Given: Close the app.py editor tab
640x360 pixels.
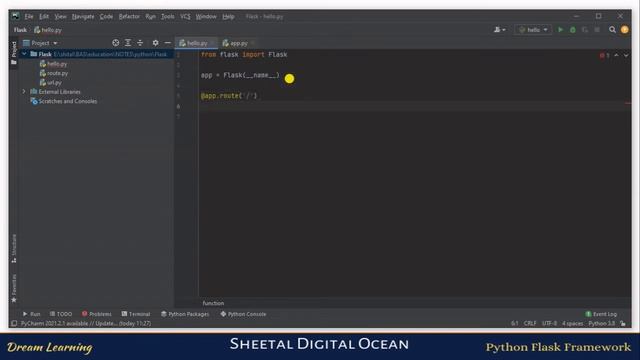Looking at the screenshot, I should point(253,43).
